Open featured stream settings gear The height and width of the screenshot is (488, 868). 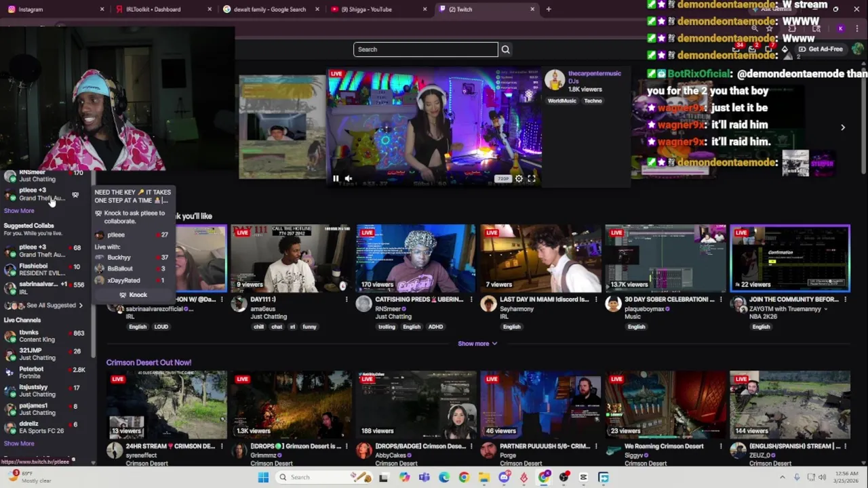pos(519,179)
